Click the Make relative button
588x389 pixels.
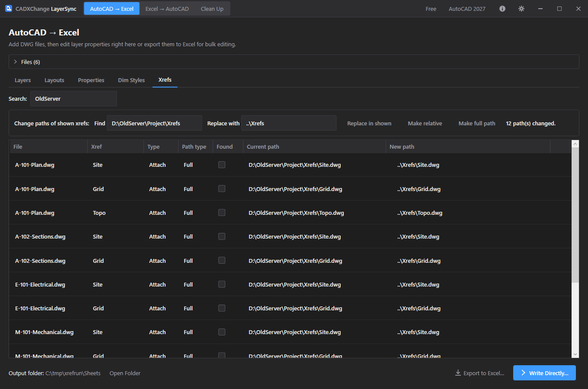425,123
